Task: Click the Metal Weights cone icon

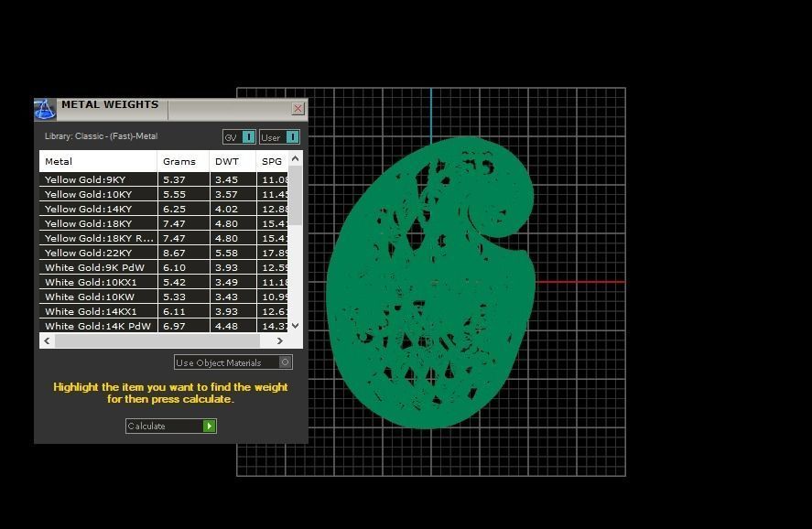Action: [45, 109]
